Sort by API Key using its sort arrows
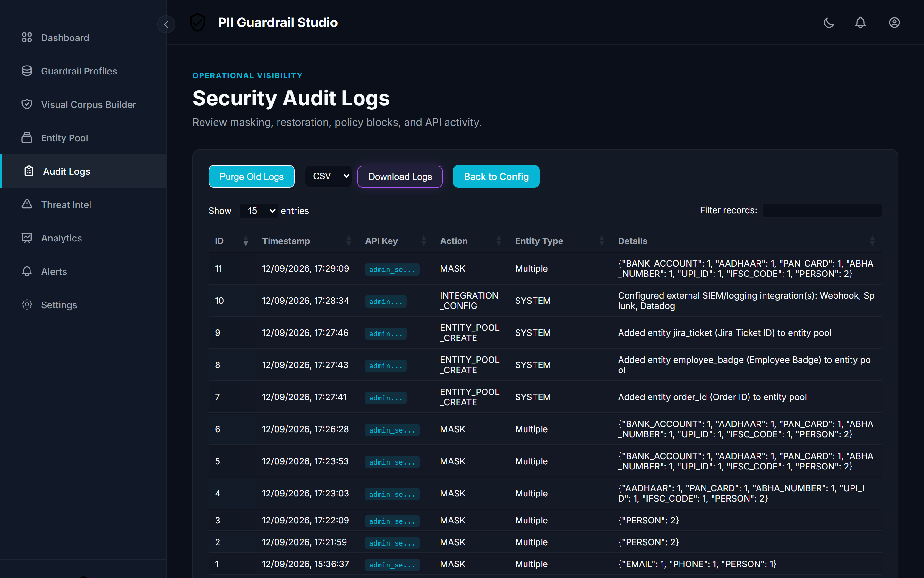This screenshot has width=924, height=578. tap(424, 241)
